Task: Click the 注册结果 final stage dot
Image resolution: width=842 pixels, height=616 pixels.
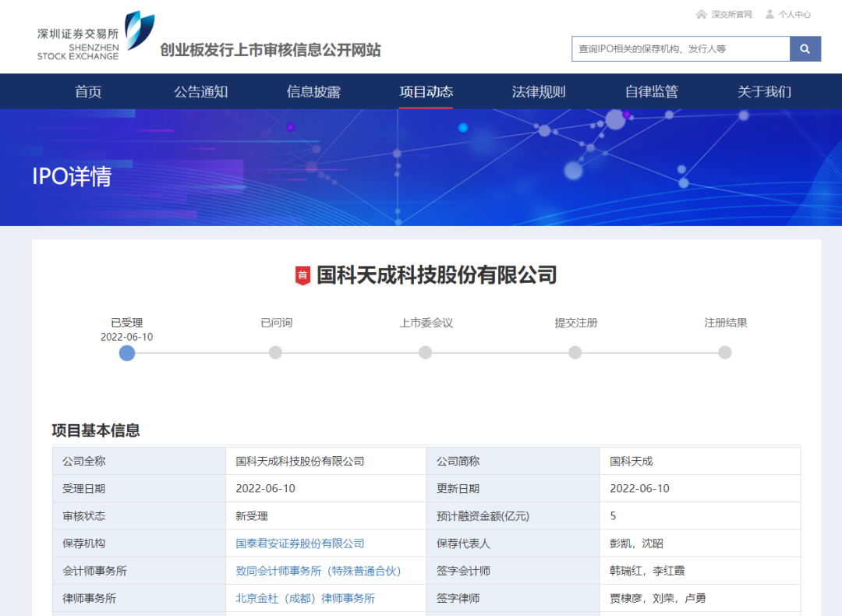Action: 725,352
